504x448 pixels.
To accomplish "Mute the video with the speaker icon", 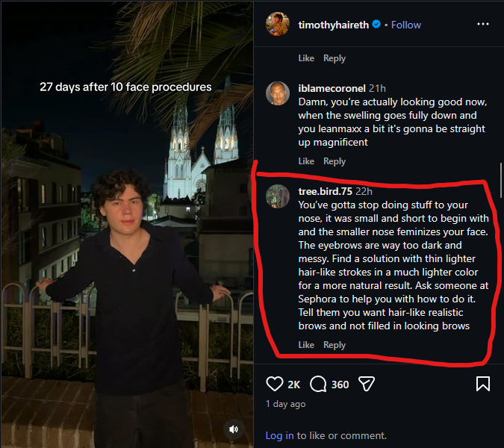I will [234, 429].
